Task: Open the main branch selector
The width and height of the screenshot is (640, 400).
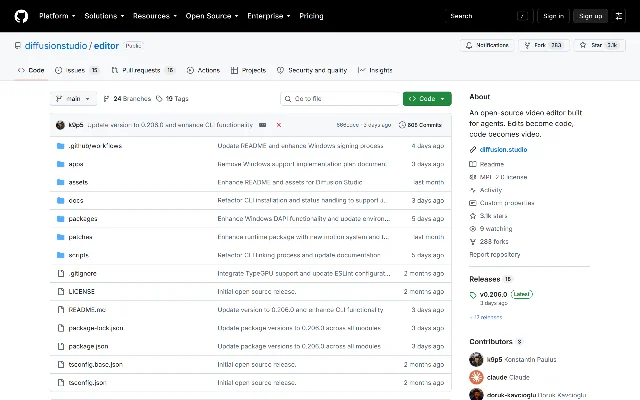Action: (x=73, y=99)
